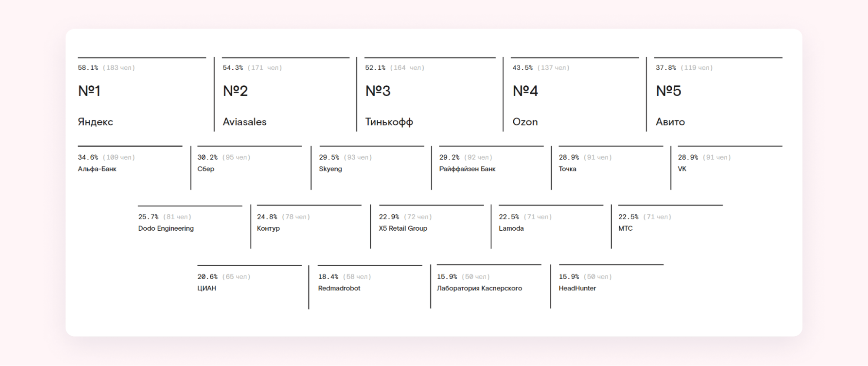Select the №2 rank heading

point(235,91)
